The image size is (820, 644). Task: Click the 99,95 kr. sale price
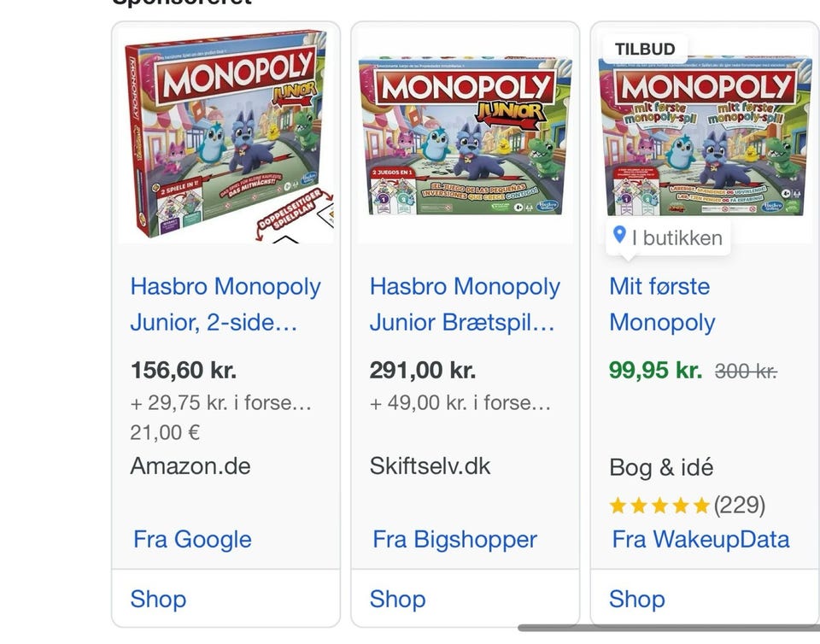655,371
